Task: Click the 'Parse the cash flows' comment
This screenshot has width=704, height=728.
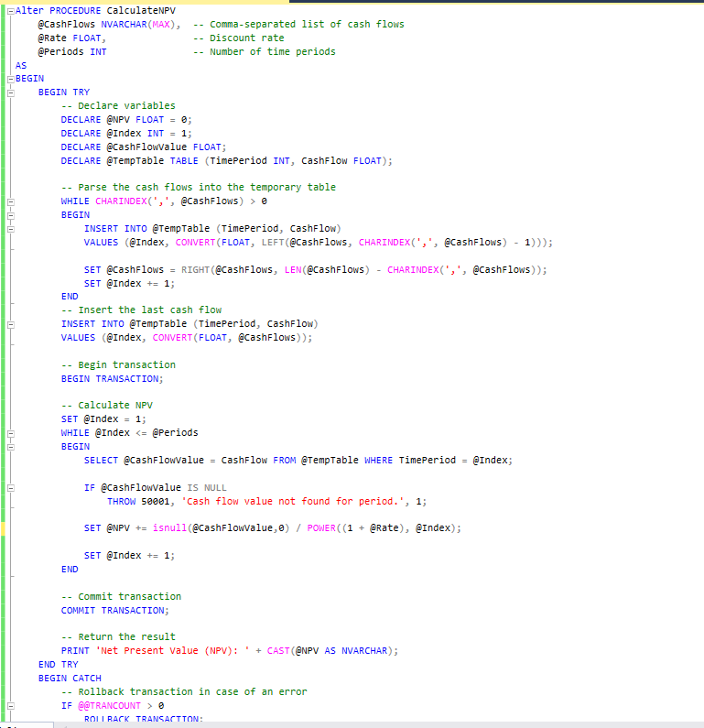Action: [x=198, y=187]
